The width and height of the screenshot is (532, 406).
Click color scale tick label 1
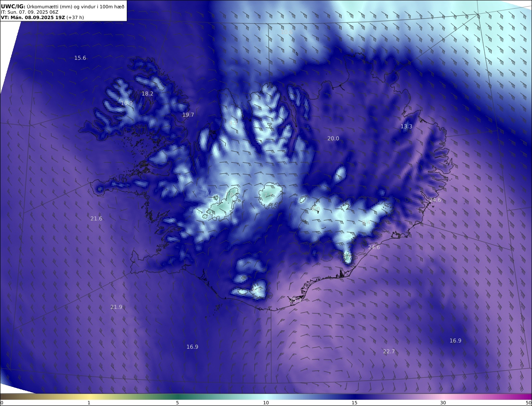pyautogui.click(x=89, y=403)
